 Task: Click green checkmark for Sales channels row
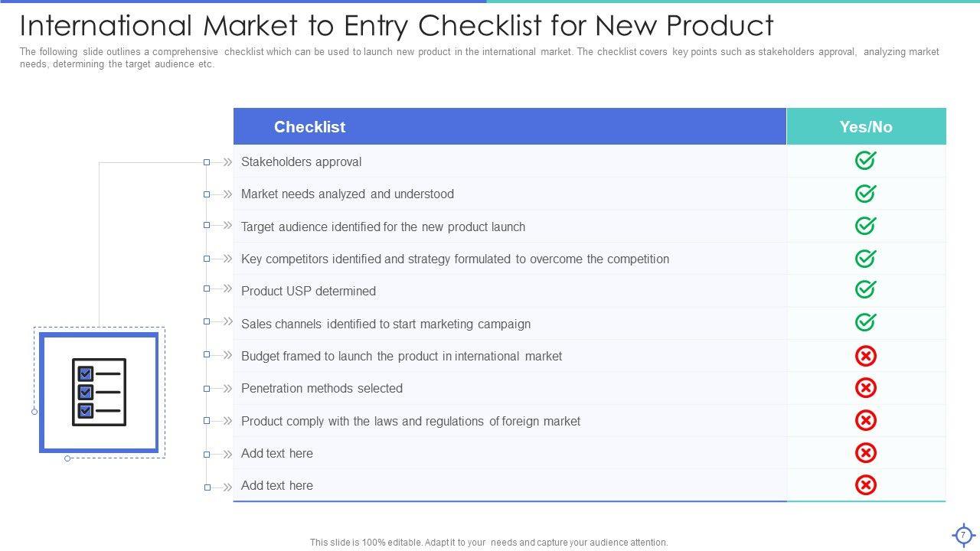pos(865,322)
